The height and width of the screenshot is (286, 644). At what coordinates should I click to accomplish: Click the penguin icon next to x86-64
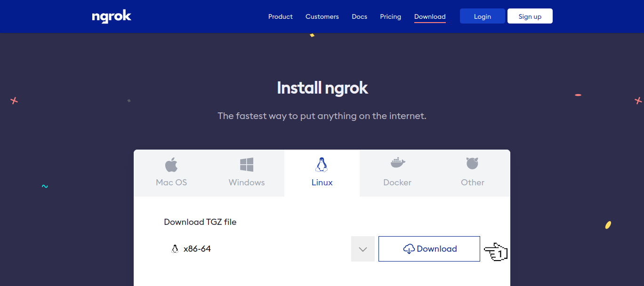pos(174,248)
